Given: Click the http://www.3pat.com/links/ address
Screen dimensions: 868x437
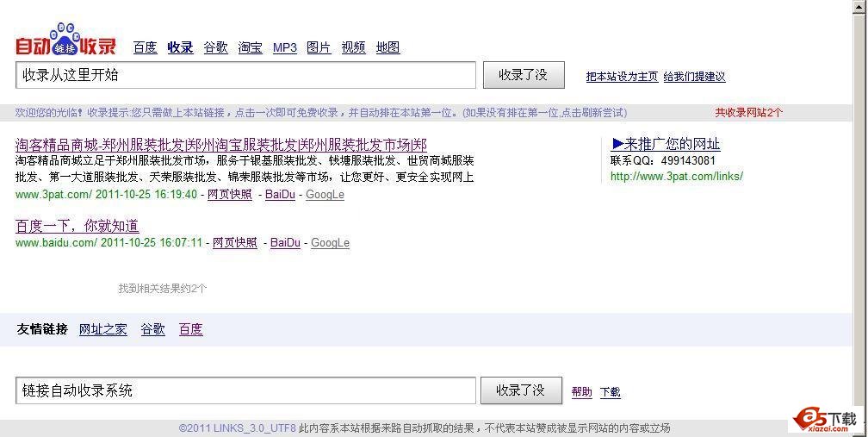Looking at the screenshot, I should click(677, 176).
